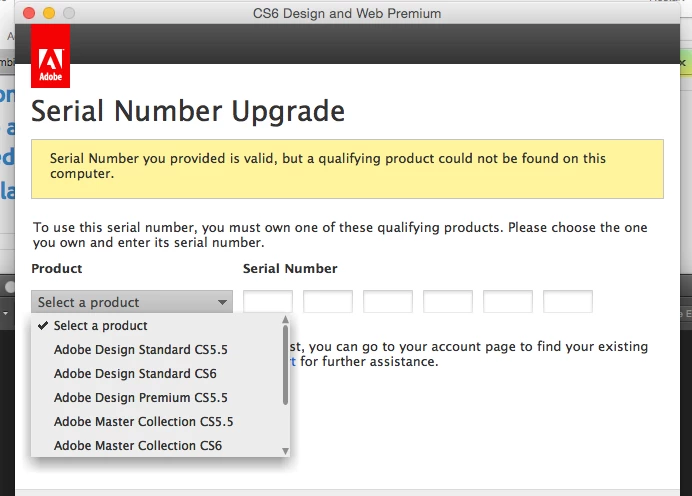Choose Adobe Design Standard CS6 option
The height and width of the screenshot is (496, 692).
(135, 373)
